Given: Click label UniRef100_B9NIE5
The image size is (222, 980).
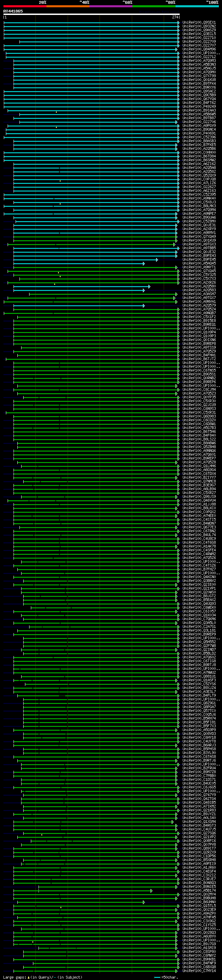Looking at the screenshot, I should (199, 887).
